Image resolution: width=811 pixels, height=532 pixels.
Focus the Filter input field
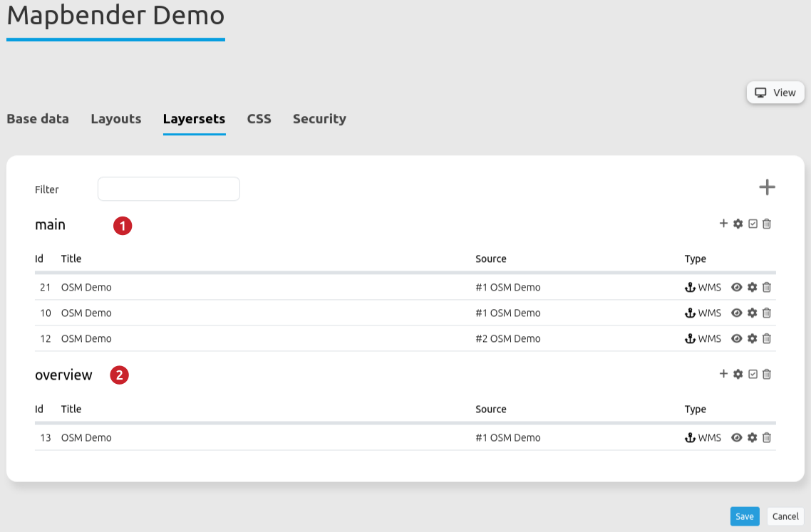point(169,189)
